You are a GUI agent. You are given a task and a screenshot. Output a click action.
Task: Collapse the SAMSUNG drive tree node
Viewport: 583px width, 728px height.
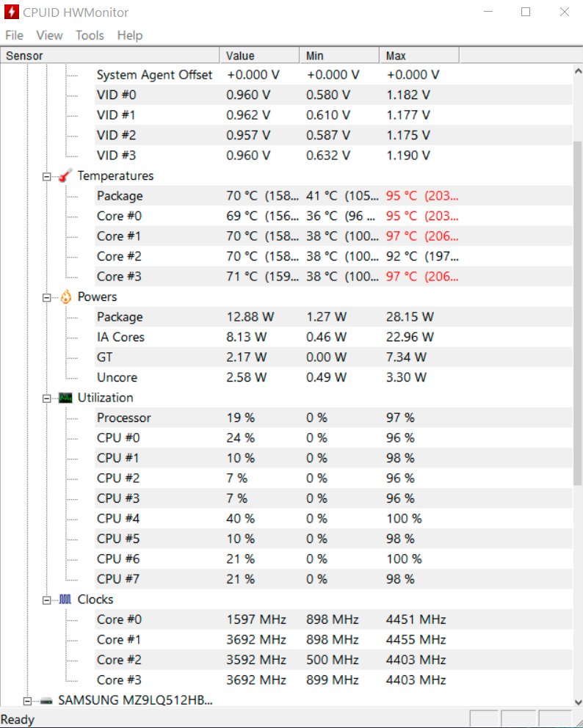pyautogui.click(x=27, y=701)
